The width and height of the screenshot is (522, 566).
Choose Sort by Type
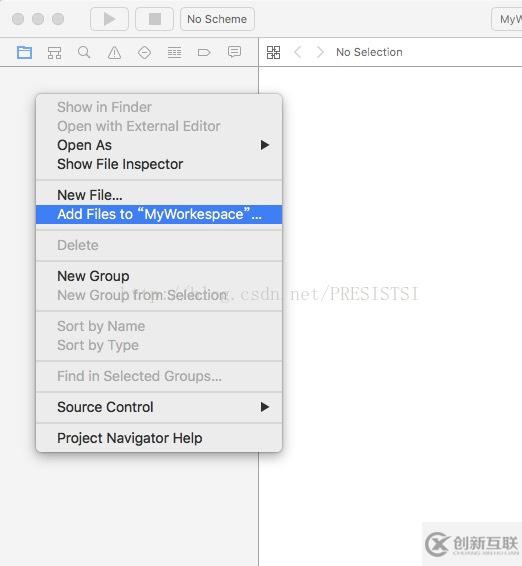(x=159, y=345)
